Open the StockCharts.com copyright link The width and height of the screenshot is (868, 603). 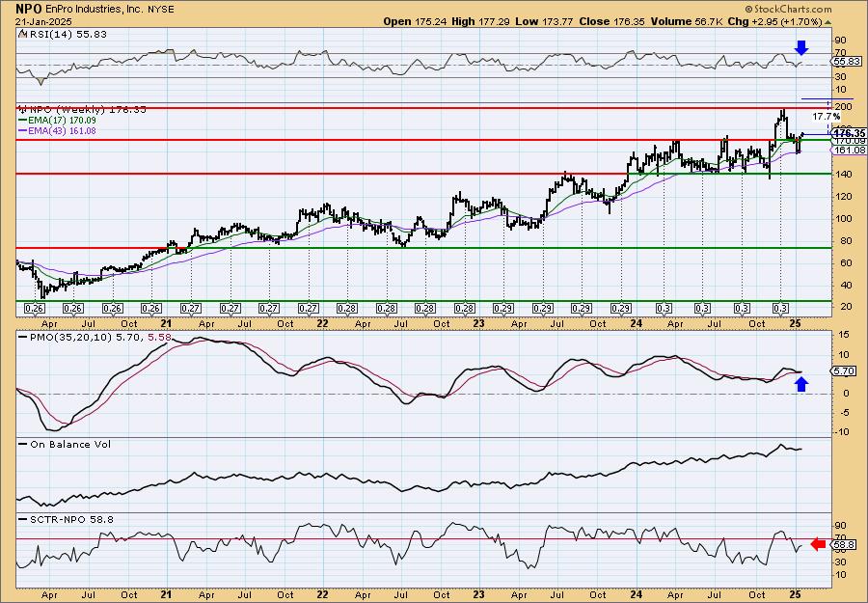788,9
